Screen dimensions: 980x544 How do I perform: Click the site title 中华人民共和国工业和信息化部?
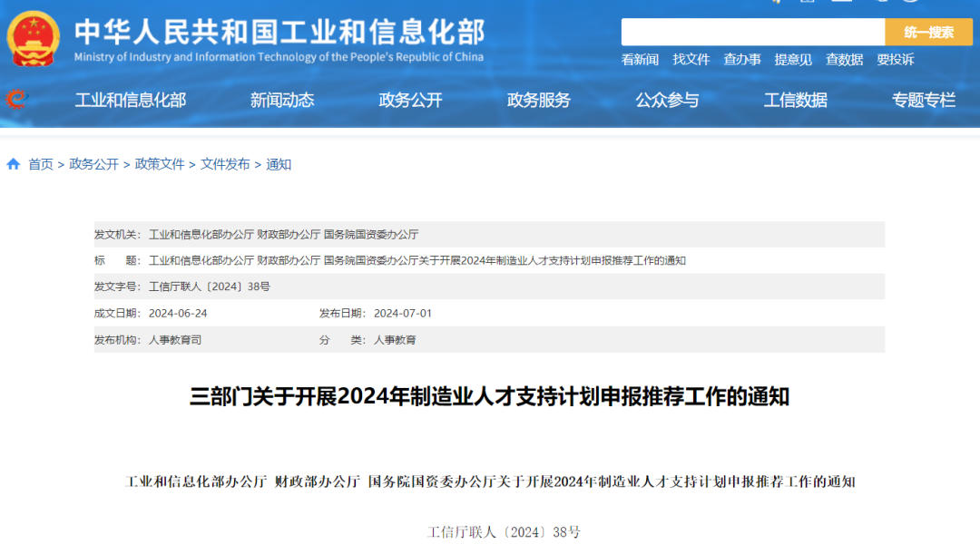click(x=279, y=32)
